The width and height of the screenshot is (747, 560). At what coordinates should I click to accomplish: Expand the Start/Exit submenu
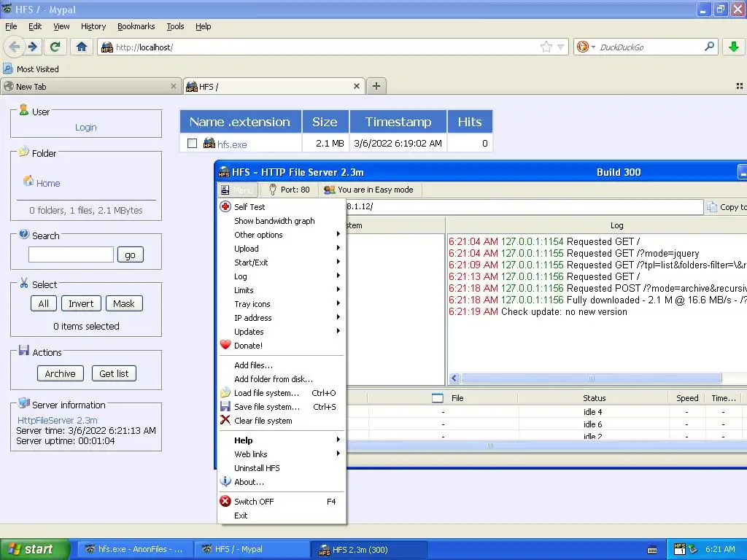tap(281, 262)
